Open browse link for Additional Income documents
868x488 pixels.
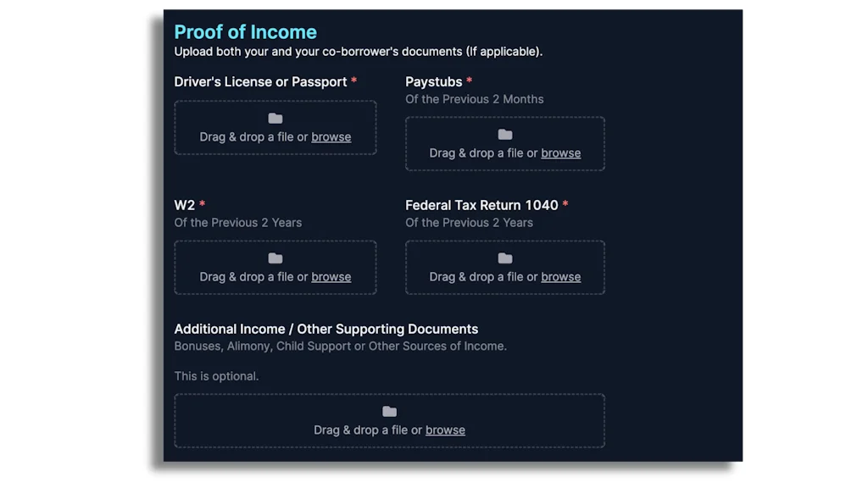[x=445, y=430]
